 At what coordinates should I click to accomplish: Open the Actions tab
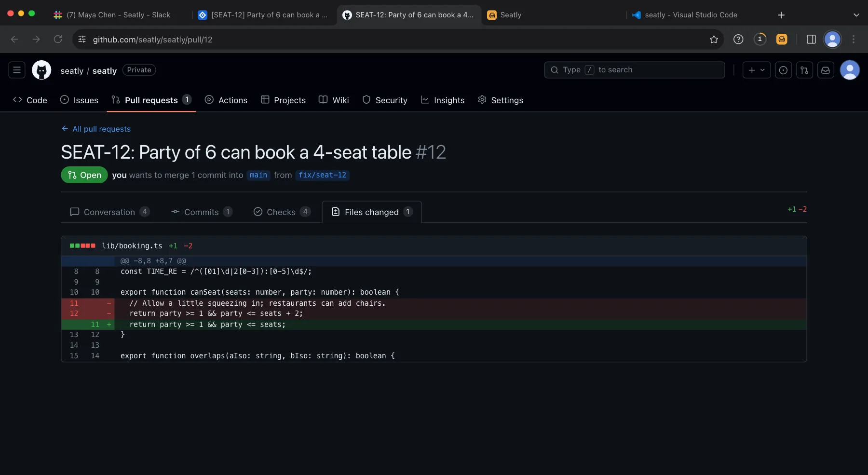226,100
